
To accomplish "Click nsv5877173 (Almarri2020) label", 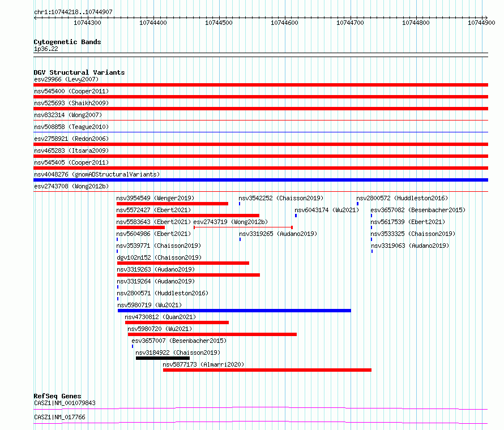I will (x=203, y=364).
